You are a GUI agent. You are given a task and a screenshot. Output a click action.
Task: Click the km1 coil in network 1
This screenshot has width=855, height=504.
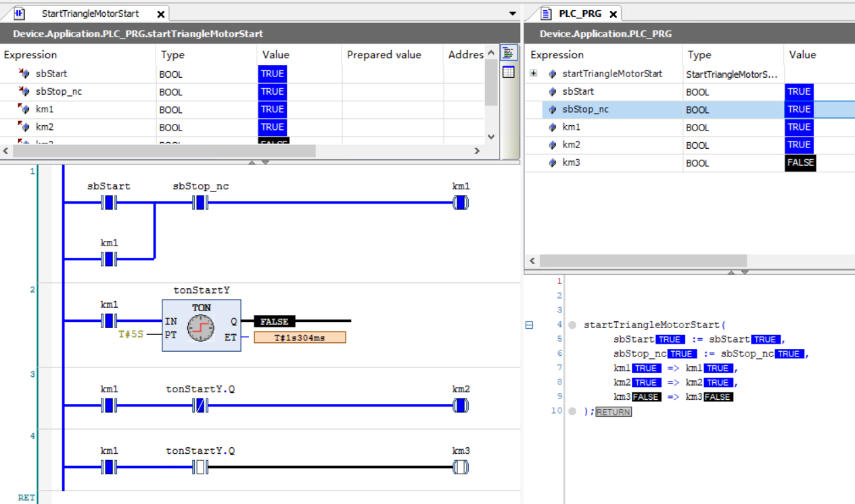click(x=461, y=202)
